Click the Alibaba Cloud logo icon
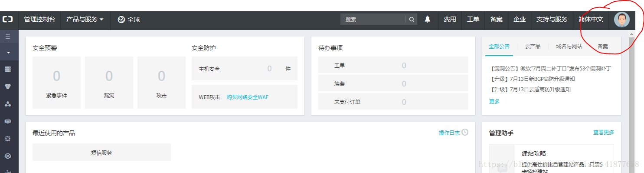644x173 pixels. [x=8, y=20]
